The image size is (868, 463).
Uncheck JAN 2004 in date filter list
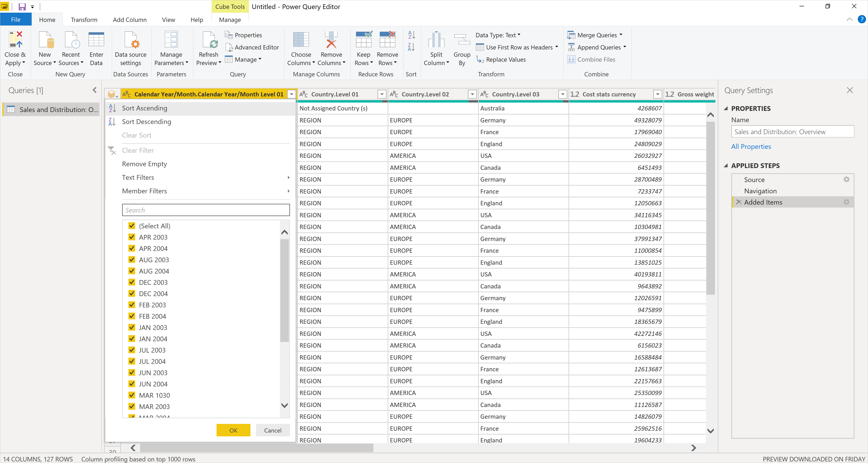click(x=131, y=339)
